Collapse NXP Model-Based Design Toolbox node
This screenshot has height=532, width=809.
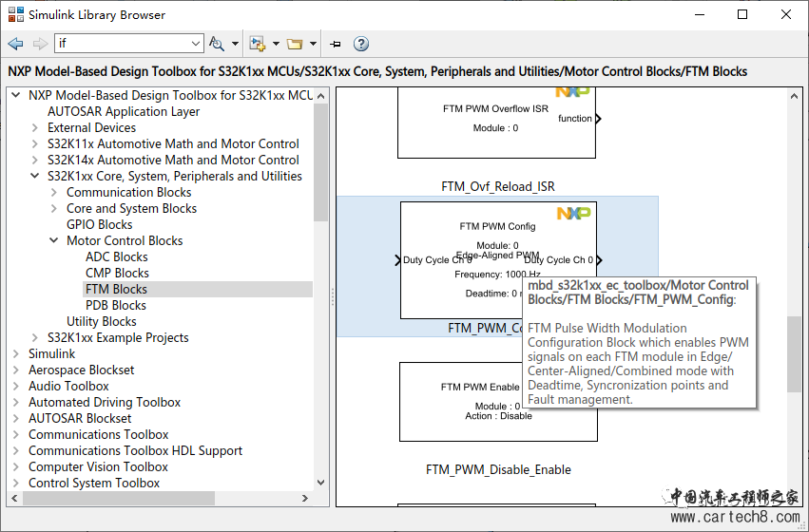pos(16,95)
